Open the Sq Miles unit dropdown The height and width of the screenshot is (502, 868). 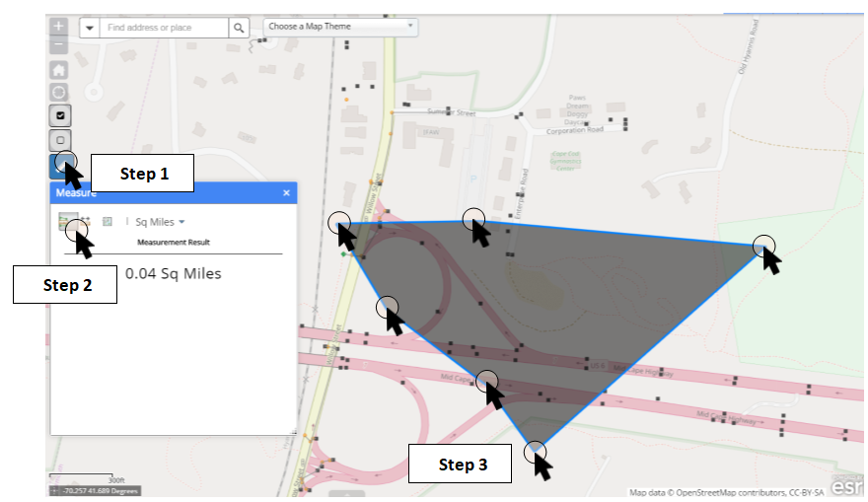tap(160, 223)
